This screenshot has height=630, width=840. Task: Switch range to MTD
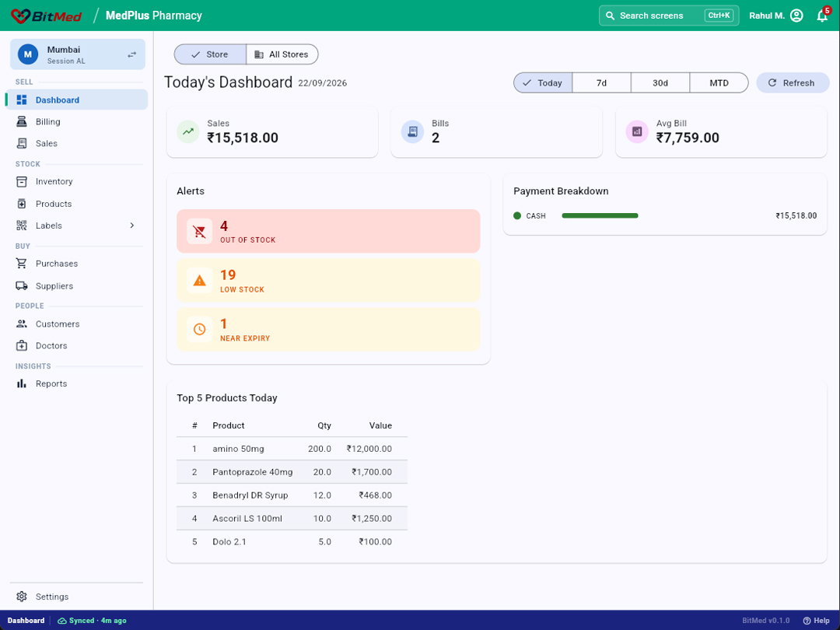point(719,83)
